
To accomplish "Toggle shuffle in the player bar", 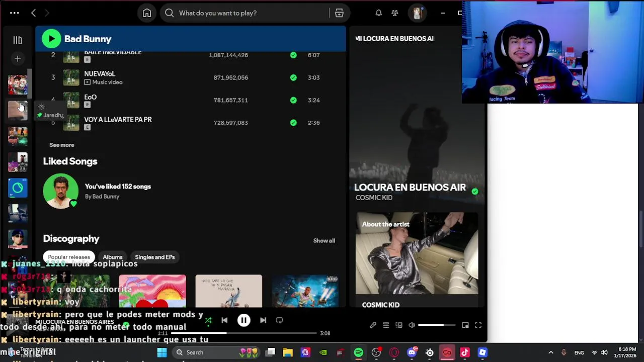I will [208, 320].
